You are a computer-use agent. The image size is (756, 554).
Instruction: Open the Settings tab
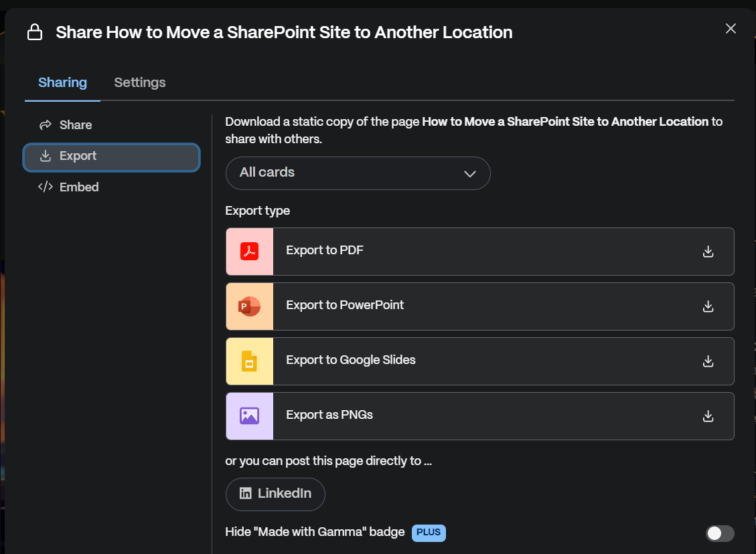pos(140,82)
